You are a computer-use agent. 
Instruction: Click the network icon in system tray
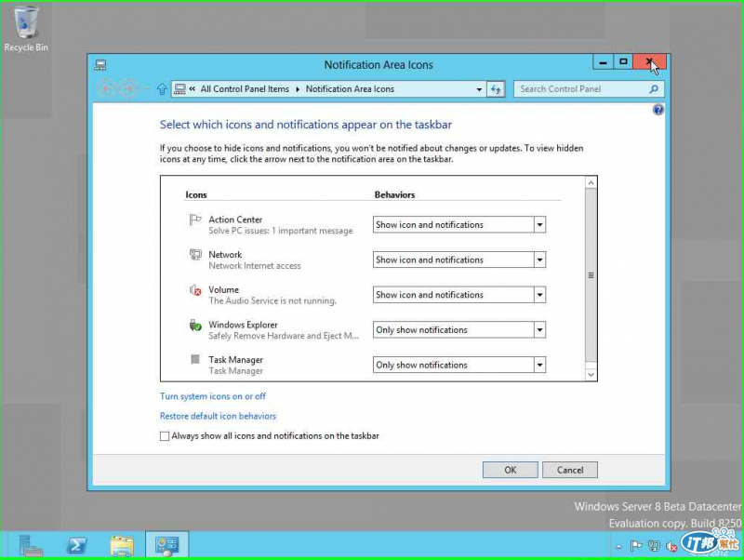654,546
